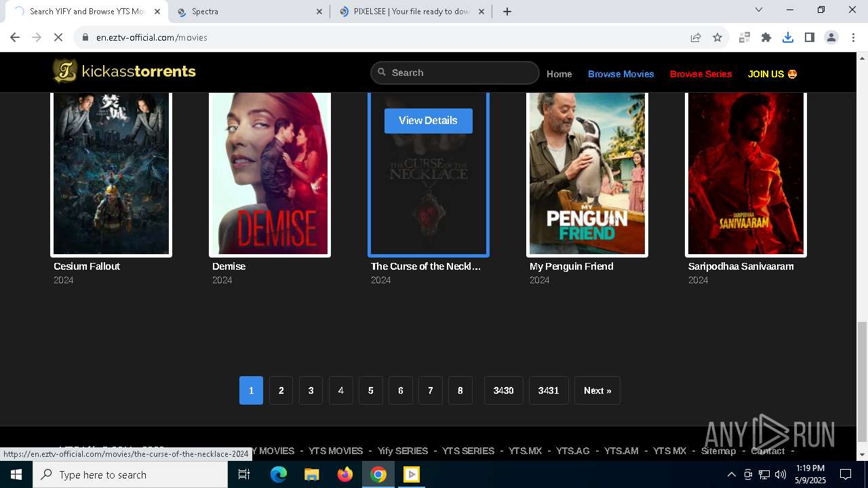This screenshot has width=868, height=488.
Task: Open the yellow media app on taskbar
Action: pyautogui.click(x=412, y=474)
